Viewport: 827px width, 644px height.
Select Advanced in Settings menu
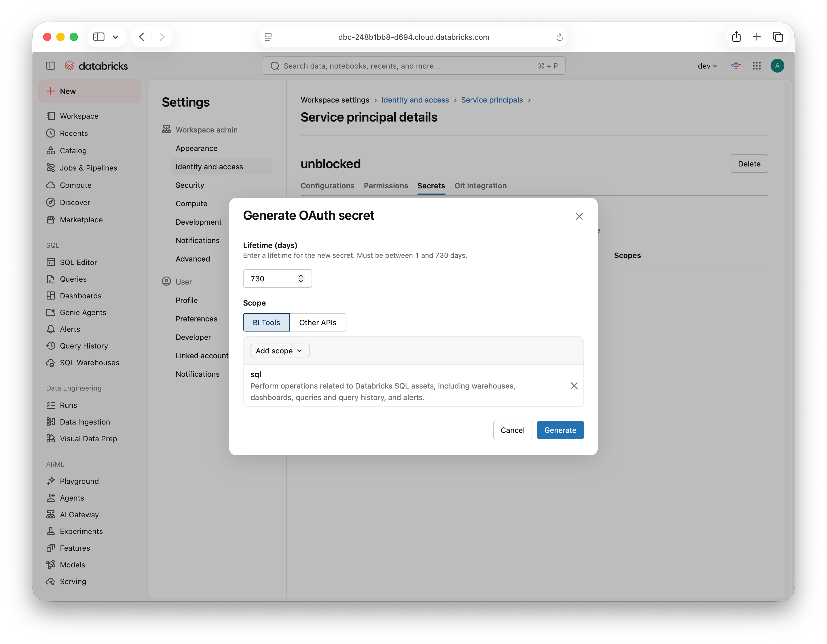(192, 259)
